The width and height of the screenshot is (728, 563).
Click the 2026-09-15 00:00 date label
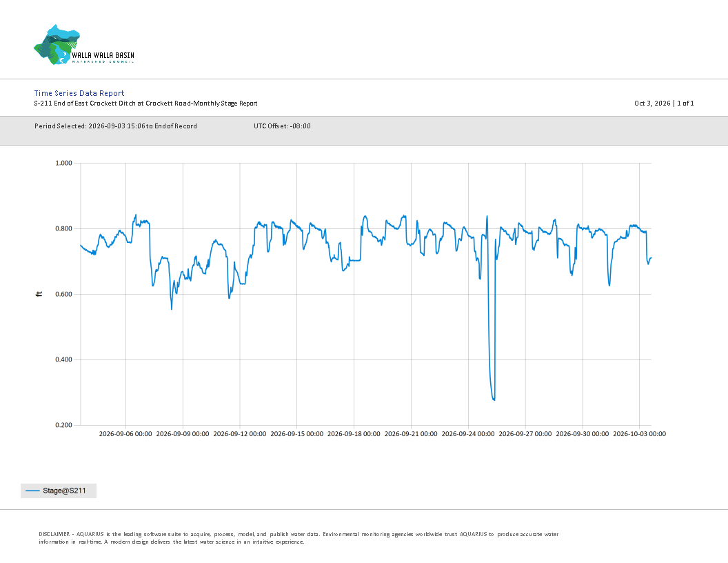[296, 434]
